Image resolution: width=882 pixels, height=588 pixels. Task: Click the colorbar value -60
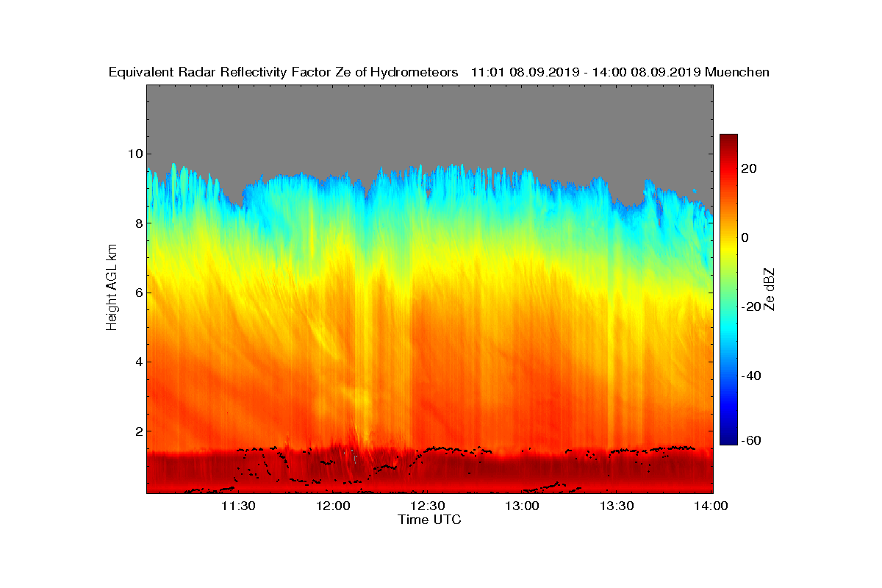coord(752,440)
